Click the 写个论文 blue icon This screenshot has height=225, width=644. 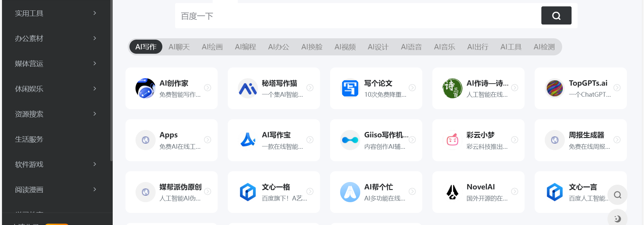coord(350,88)
